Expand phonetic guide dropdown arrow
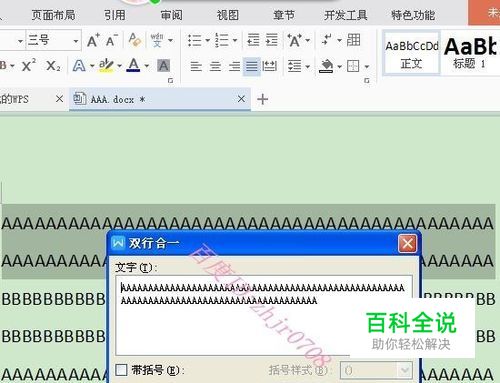Image resolution: width=500 pixels, height=383 pixels. click(171, 40)
